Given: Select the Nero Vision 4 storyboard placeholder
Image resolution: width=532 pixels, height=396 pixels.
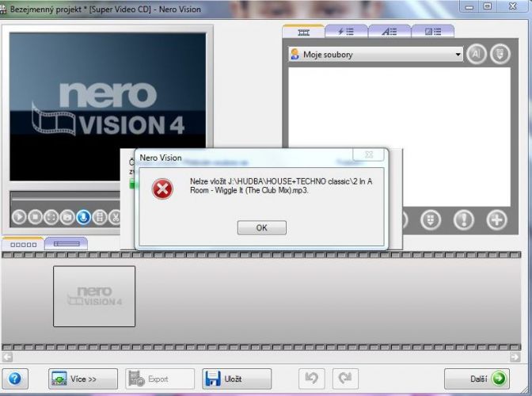Looking at the screenshot, I should pyautogui.click(x=94, y=296).
